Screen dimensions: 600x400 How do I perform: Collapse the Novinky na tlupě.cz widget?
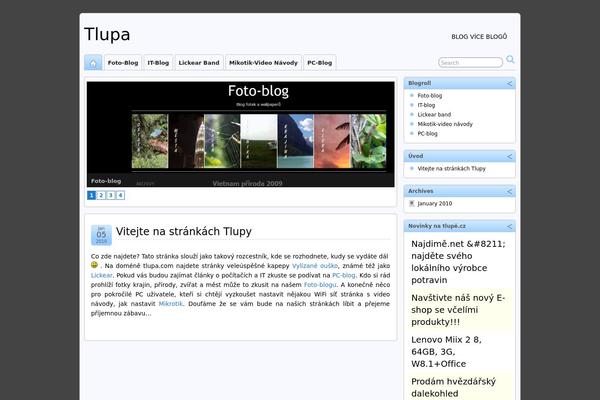(509, 227)
